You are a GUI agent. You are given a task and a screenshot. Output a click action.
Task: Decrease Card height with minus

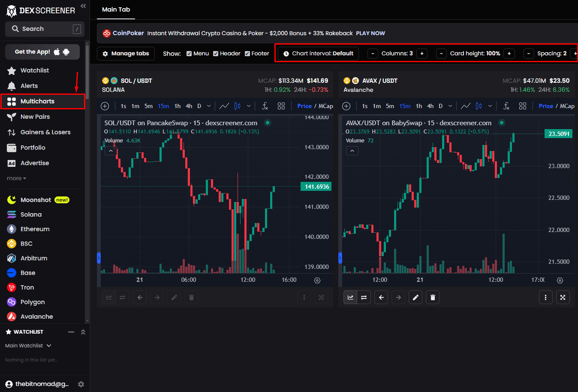pos(442,54)
